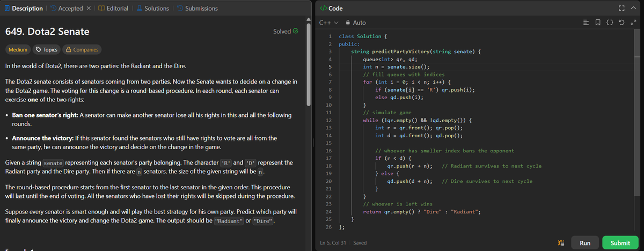Expand editor with diagonal arrows icon

633,23
